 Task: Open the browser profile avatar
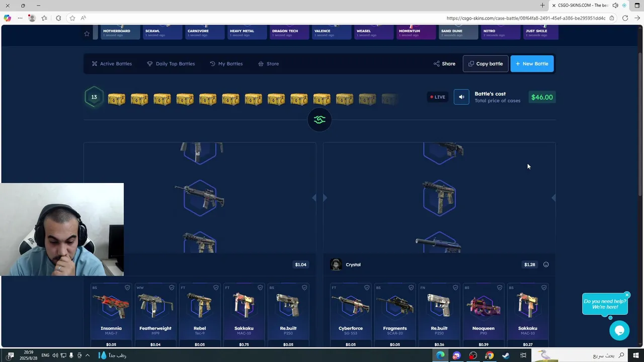(32, 18)
